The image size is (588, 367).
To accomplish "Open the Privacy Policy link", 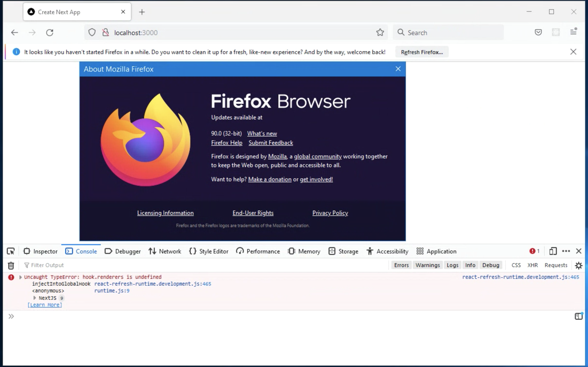I will (330, 213).
